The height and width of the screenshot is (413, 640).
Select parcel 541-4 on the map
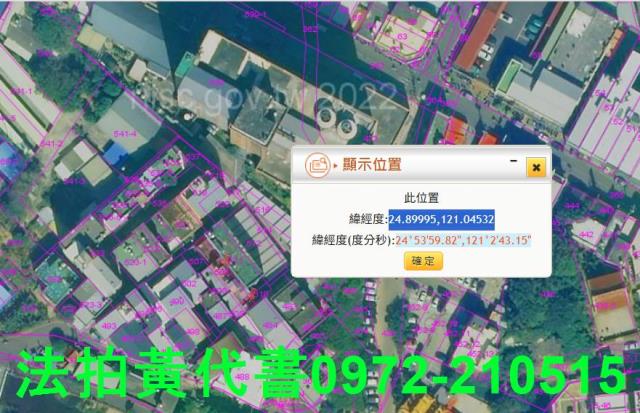pos(126,133)
